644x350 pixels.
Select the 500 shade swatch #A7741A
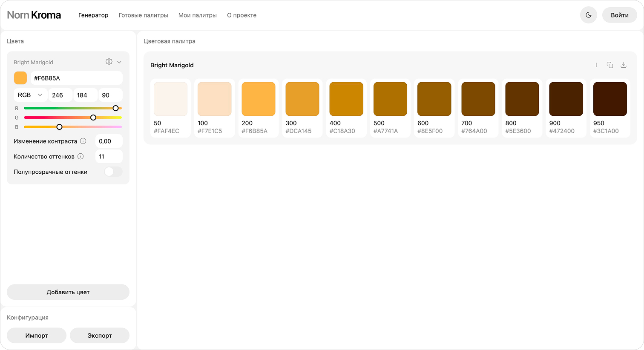point(390,99)
